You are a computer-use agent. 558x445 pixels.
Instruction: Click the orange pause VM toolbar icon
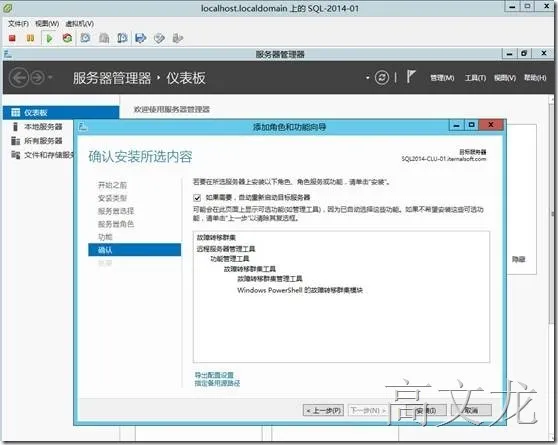tap(30, 38)
